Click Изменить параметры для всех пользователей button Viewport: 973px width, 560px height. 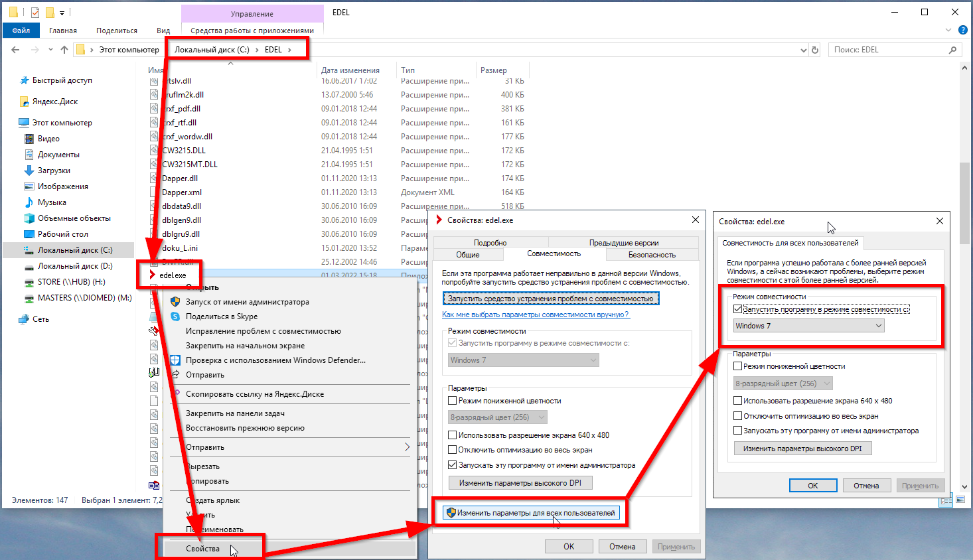[530, 513]
